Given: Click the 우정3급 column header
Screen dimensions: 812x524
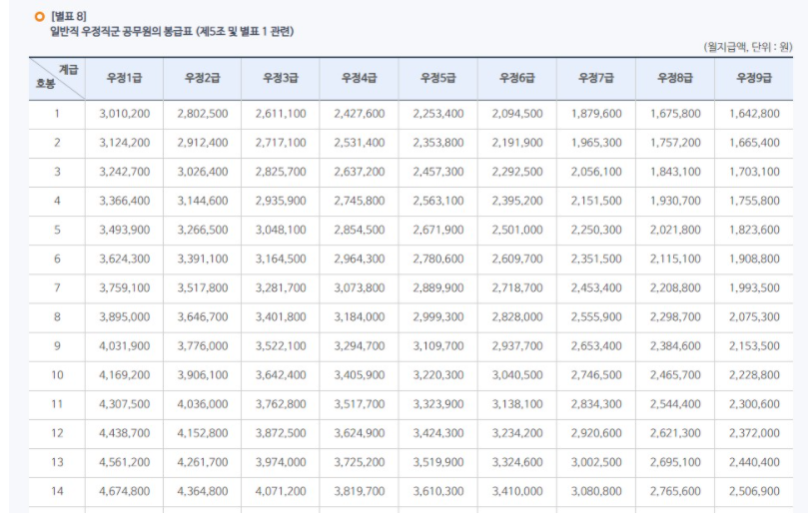Looking at the screenshot, I should [x=281, y=78].
